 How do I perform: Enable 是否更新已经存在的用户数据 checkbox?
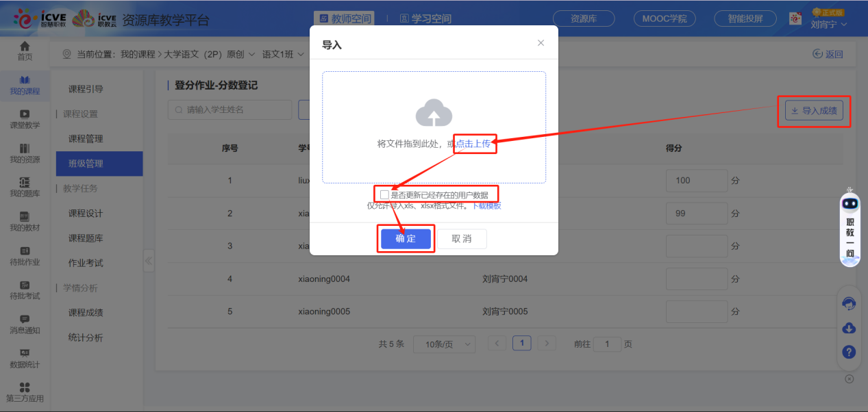(x=384, y=194)
